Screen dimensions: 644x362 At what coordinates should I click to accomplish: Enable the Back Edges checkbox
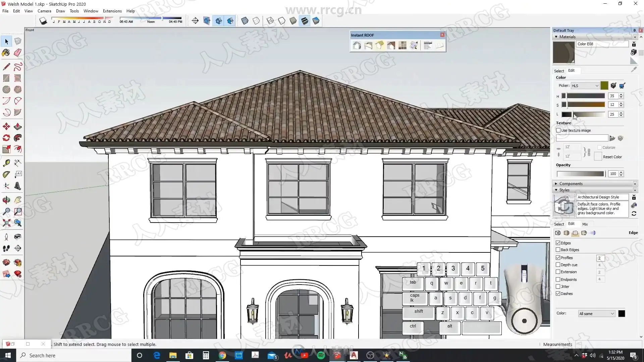pos(558,250)
